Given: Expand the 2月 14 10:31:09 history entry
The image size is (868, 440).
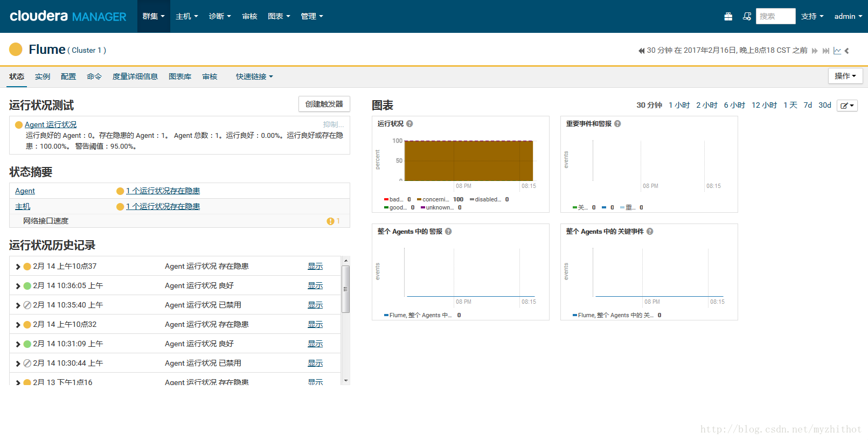Looking at the screenshot, I should (x=18, y=344).
